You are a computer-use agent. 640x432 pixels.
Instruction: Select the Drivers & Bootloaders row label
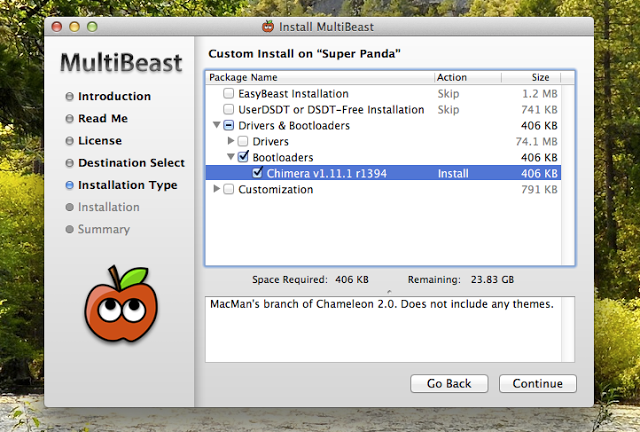click(294, 125)
